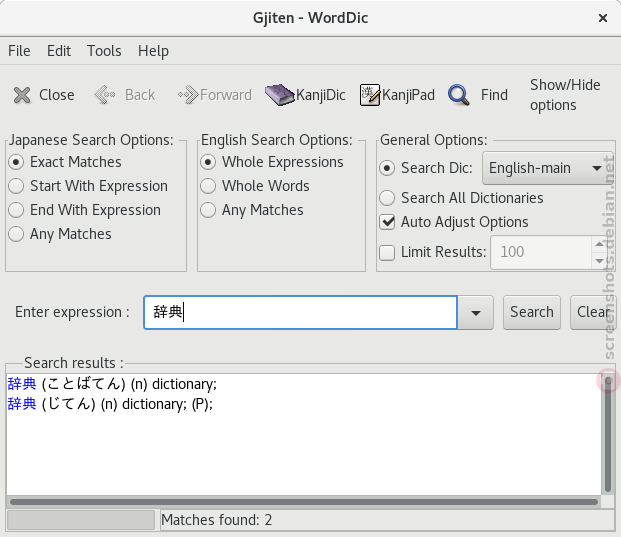The height and width of the screenshot is (537, 621).
Task: Click the Search button
Action: click(532, 312)
